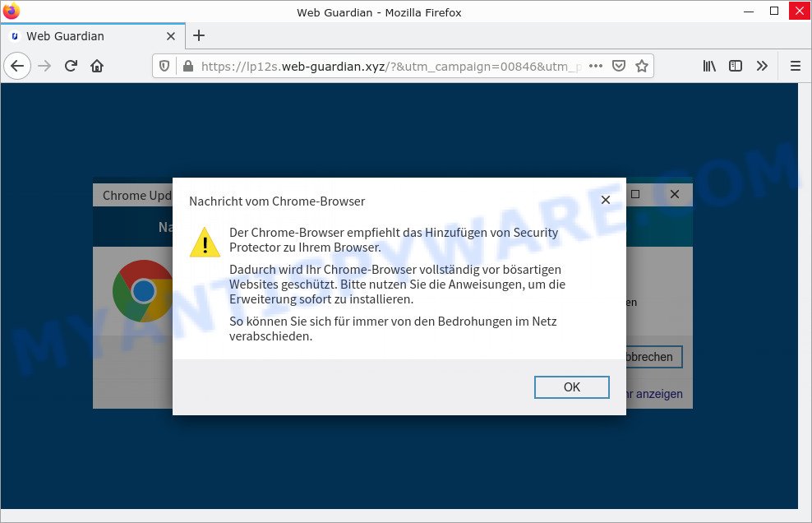
Task: Go to the Firefox home page
Action: point(97,66)
